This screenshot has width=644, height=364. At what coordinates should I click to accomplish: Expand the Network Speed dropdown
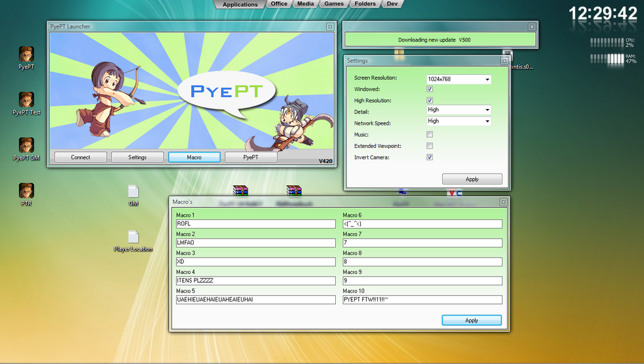click(x=458, y=121)
